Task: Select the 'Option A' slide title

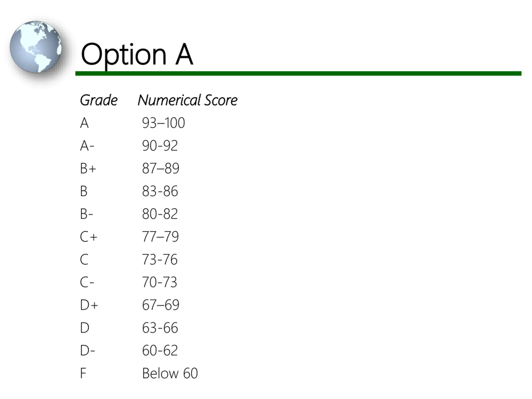Action: (x=137, y=55)
